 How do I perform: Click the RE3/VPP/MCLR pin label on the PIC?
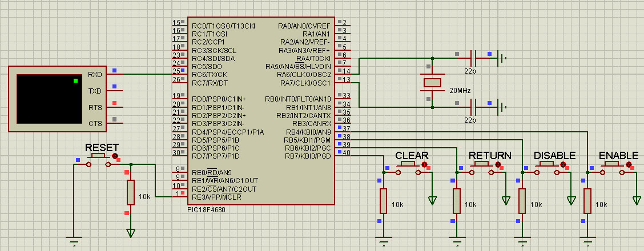216,197
